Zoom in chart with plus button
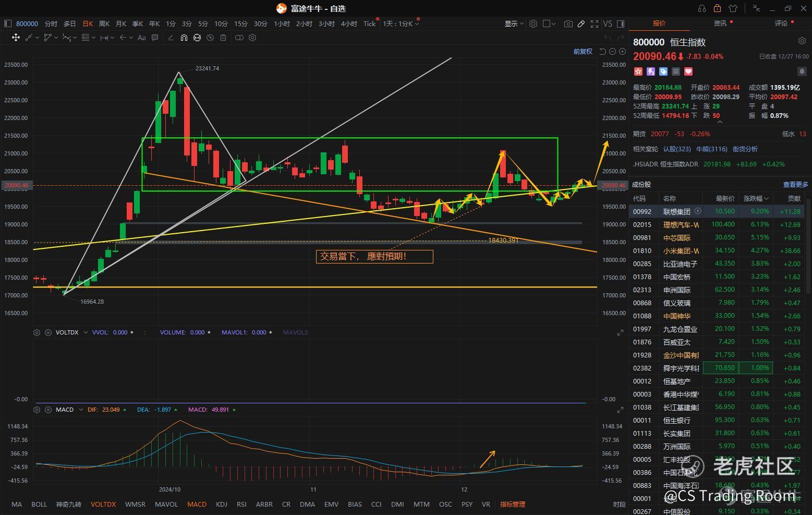 (x=622, y=51)
